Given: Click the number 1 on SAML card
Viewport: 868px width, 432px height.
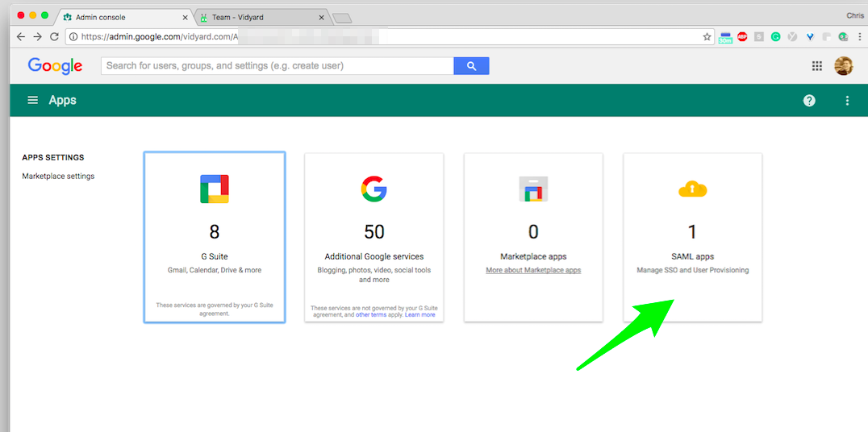Looking at the screenshot, I should pyautogui.click(x=692, y=232).
